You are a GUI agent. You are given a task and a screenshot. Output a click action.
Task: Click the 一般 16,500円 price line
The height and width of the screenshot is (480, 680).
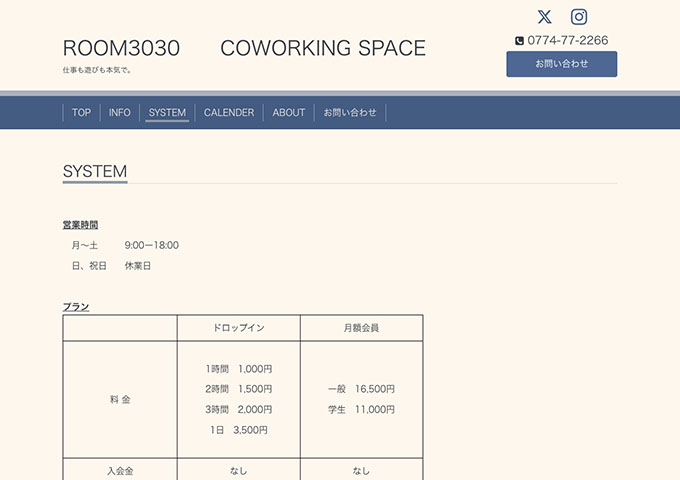click(361, 389)
